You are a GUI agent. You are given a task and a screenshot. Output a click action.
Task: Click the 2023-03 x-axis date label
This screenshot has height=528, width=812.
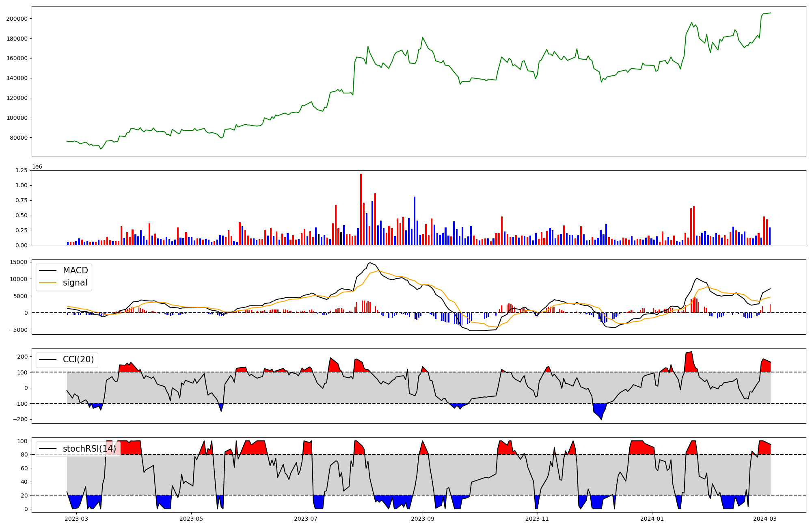click(76, 519)
